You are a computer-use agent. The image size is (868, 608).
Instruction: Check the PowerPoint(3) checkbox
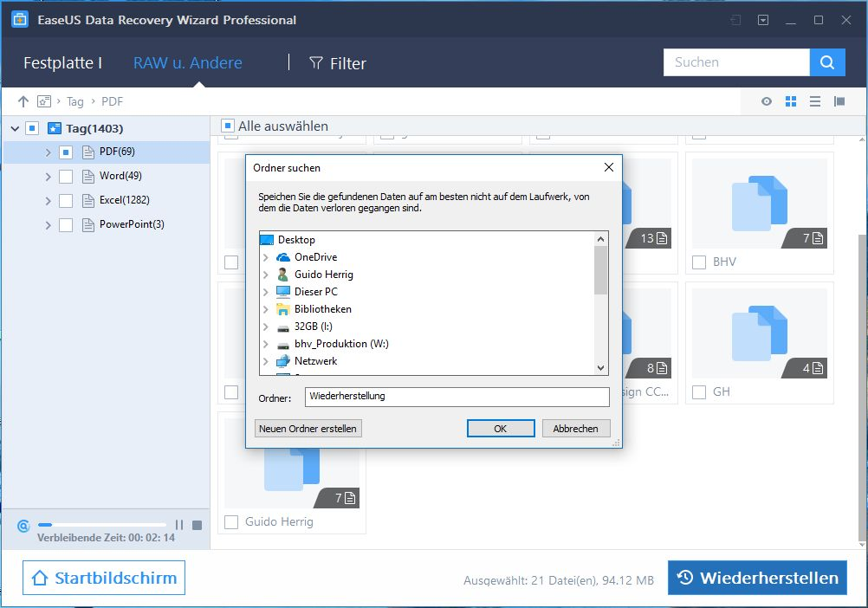tap(66, 224)
